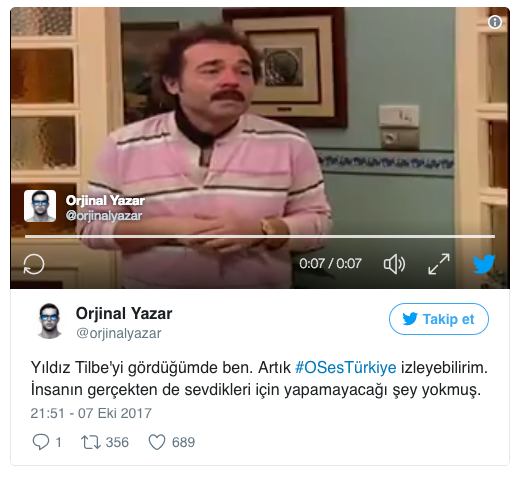Replay the video with the circular arrow
The width and height of the screenshot is (524, 481).
point(34,264)
